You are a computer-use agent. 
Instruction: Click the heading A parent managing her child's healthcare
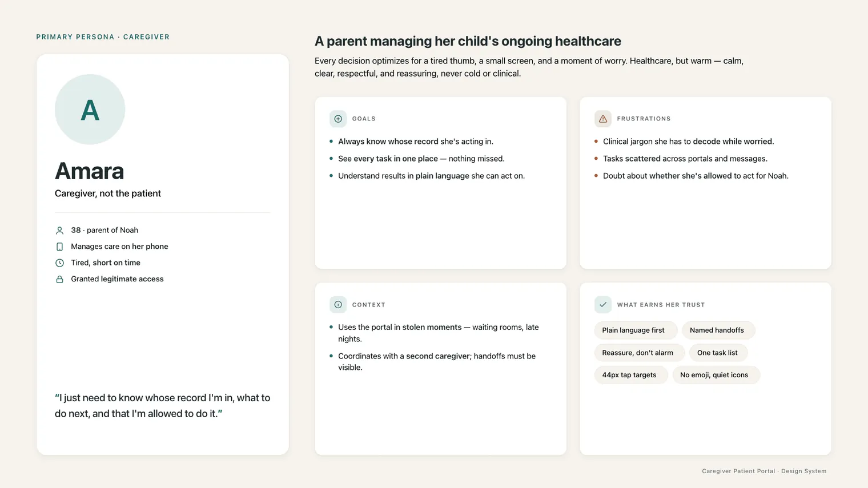468,41
